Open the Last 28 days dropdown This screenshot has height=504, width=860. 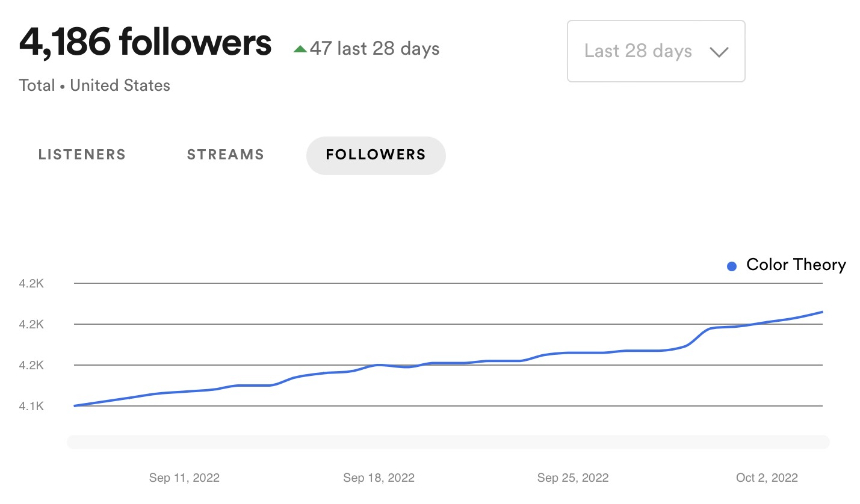[x=655, y=51]
